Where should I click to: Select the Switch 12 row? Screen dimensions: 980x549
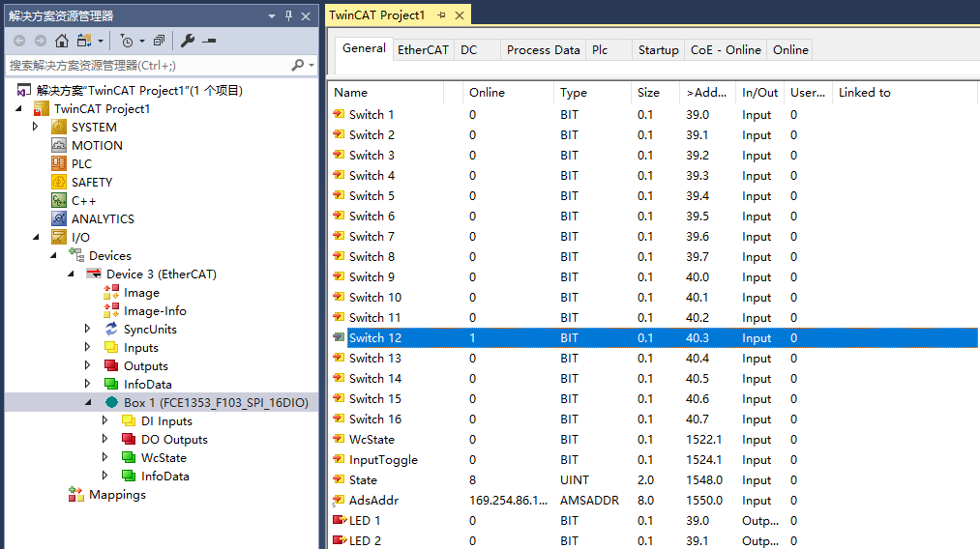(x=654, y=338)
